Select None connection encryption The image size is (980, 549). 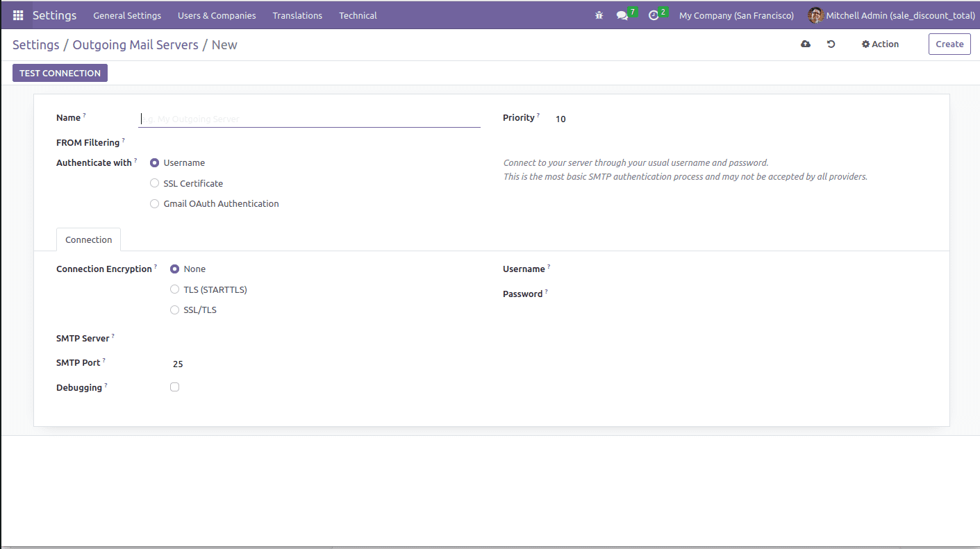(175, 269)
